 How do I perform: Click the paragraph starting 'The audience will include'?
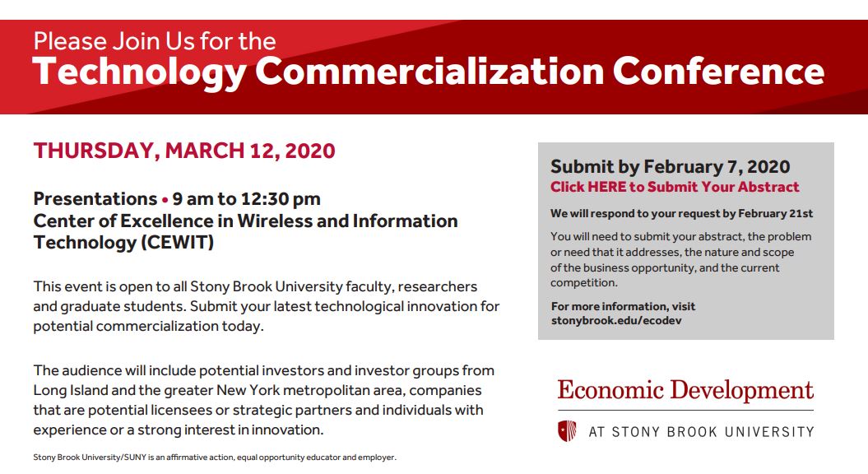(263, 400)
